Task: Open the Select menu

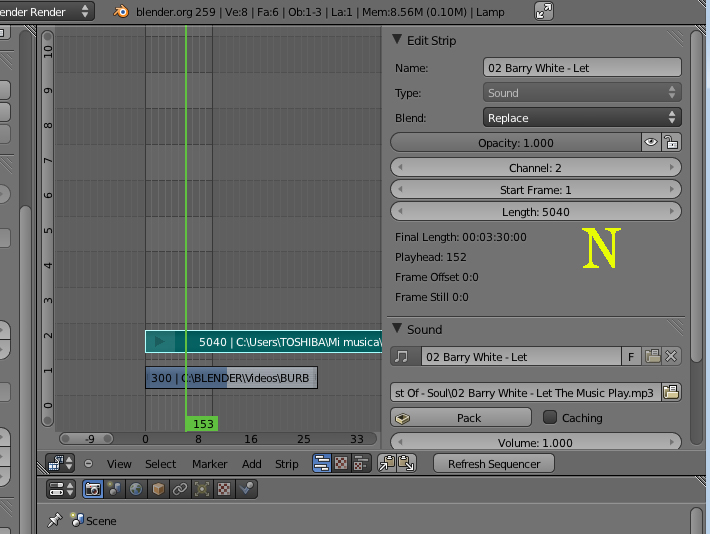Action: click(160, 464)
